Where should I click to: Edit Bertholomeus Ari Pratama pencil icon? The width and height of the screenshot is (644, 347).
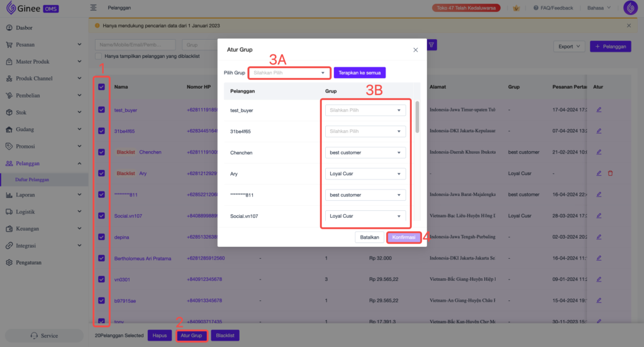[x=599, y=258]
